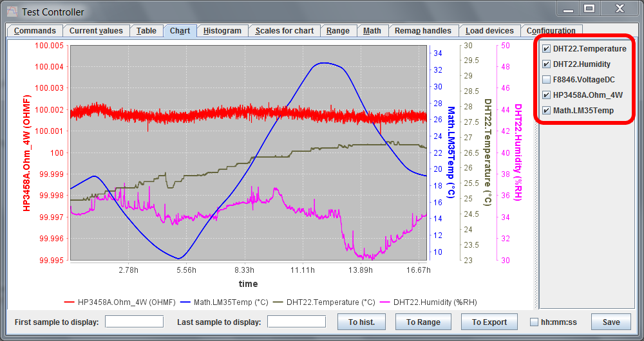Viewport: 644px width, 341px height.
Task: Disable the Math.LM35Temp checkbox
Action: tap(547, 111)
